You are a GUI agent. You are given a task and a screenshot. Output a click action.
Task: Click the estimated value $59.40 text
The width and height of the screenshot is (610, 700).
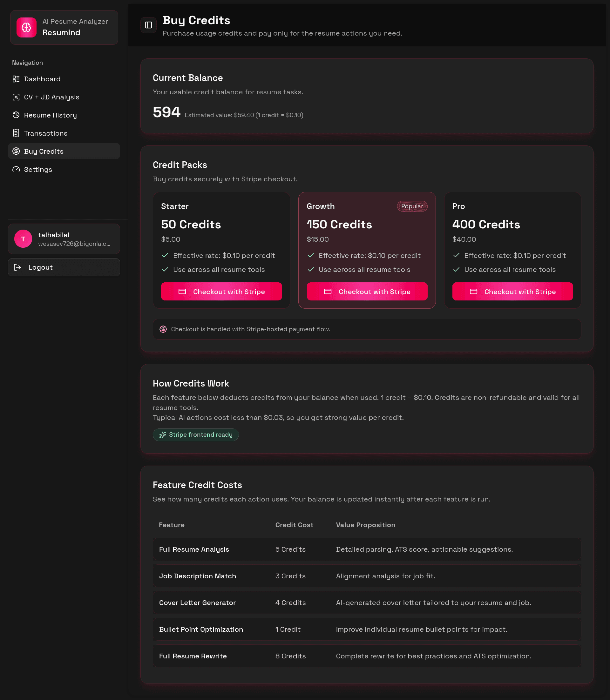(x=244, y=115)
